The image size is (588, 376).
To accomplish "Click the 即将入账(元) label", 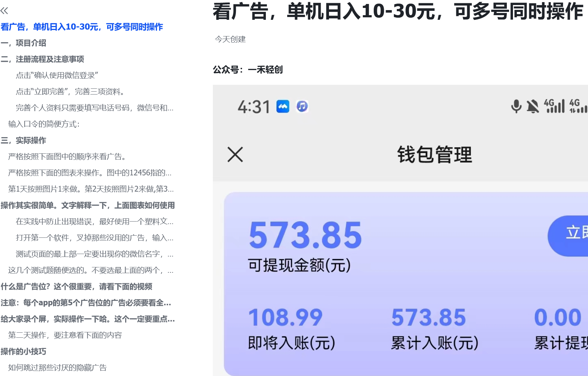I will pyautogui.click(x=291, y=343).
